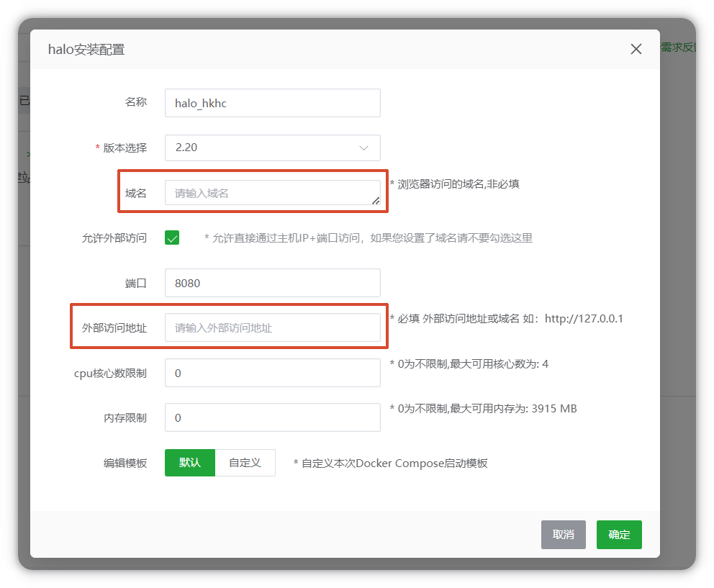
Task: Close the halo安装配置 dialog with X
Action: pyautogui.click(x=636, y=49)
